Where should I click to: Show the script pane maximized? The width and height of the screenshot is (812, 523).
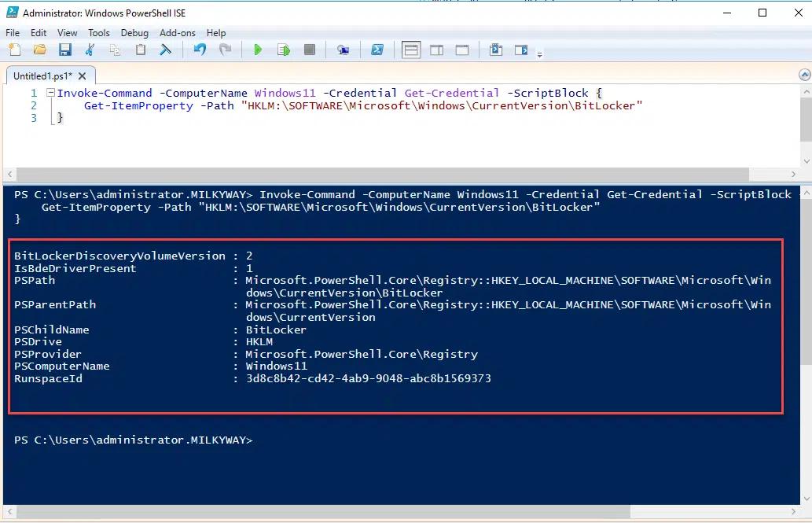(x=462, y=50)
